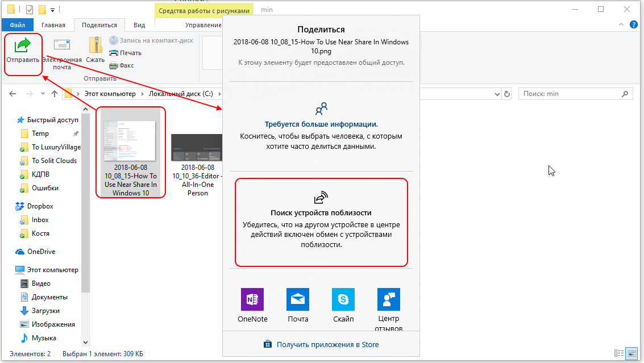Viewport: 644px width, 363px height.
Task: Click the search box showing Поиск: min
Action: point(574,93)
